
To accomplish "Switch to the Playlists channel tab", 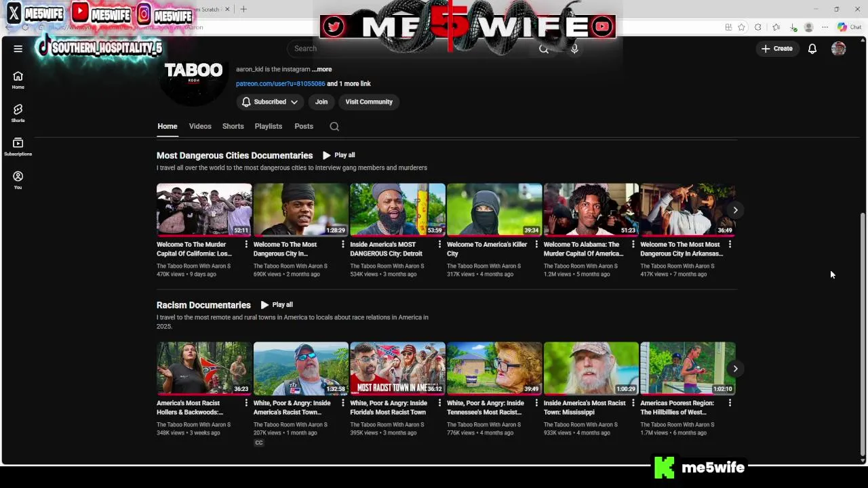I will 269,126.
